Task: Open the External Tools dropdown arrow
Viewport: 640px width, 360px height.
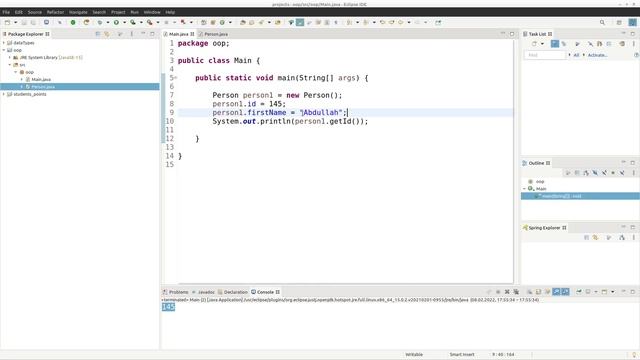Action: click(x=158, y=22)
